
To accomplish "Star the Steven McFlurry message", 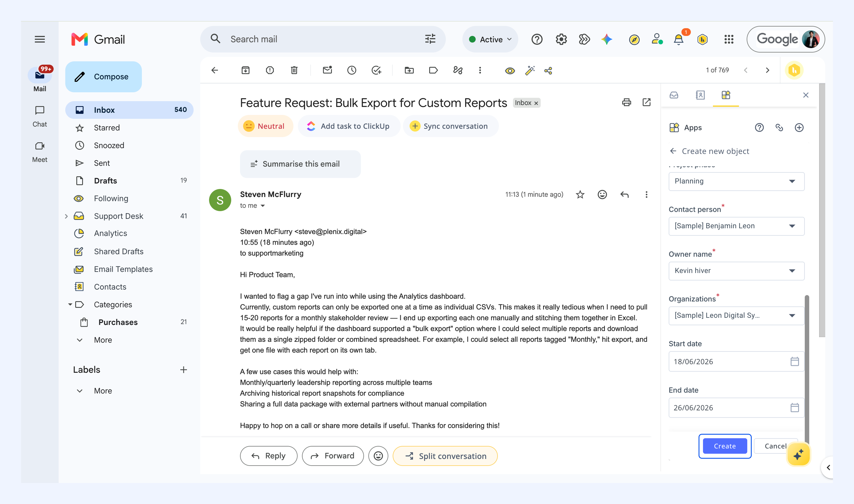I will pyautogui.click(x=580, y=195).
